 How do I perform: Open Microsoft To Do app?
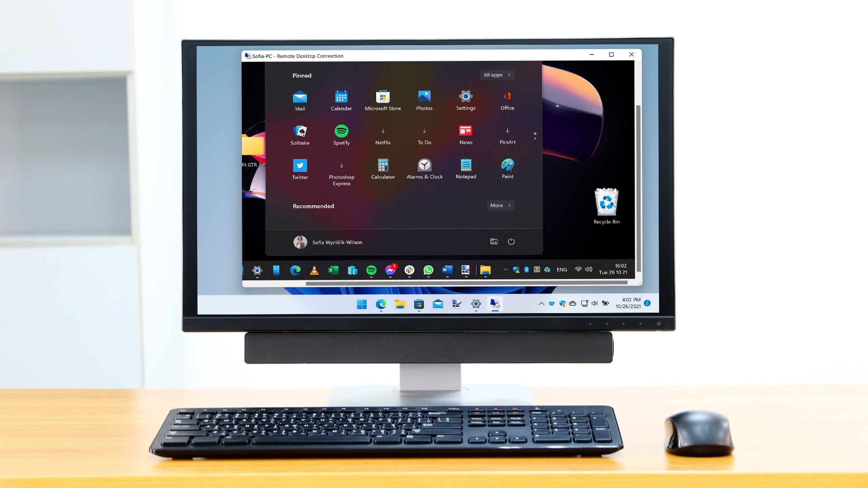[424, 134]
